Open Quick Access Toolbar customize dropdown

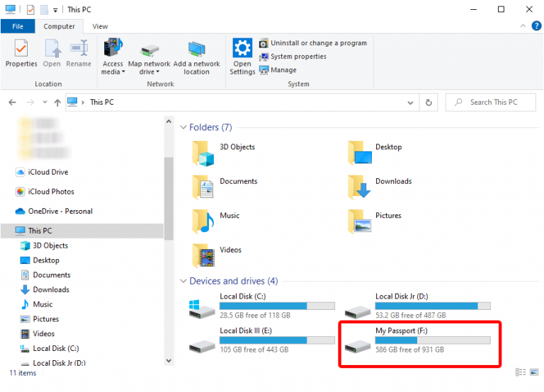tap(55, 10)
